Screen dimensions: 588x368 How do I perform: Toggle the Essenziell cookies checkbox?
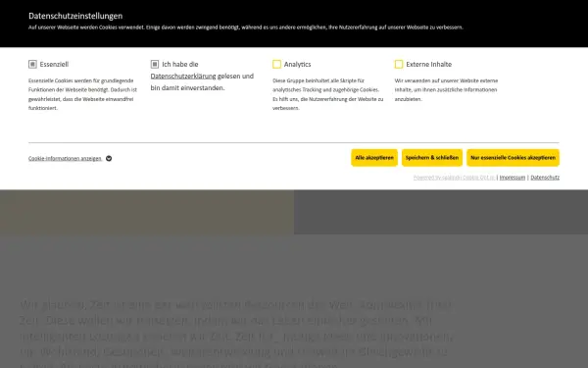tap(32, 64)
